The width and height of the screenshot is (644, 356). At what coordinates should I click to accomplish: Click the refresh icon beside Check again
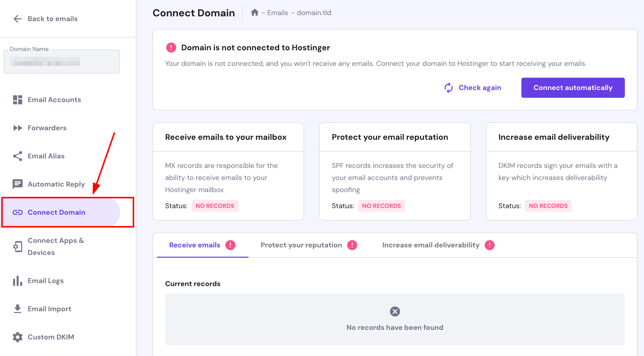[x=449, y=88]
